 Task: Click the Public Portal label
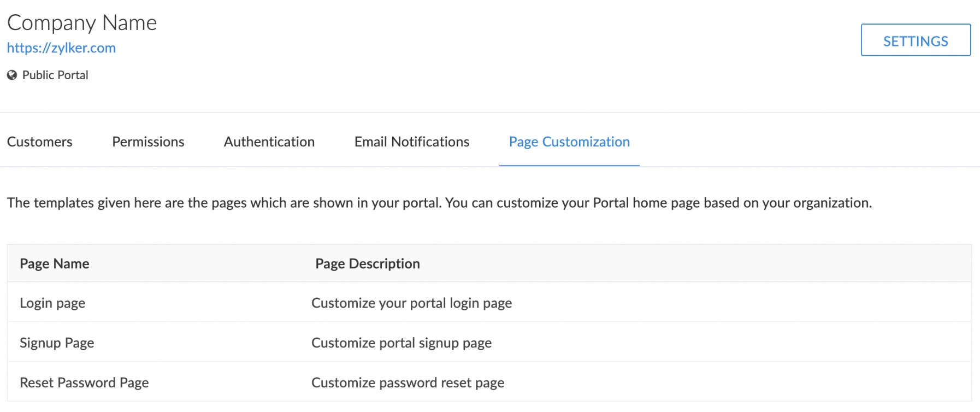coord(55,75)
